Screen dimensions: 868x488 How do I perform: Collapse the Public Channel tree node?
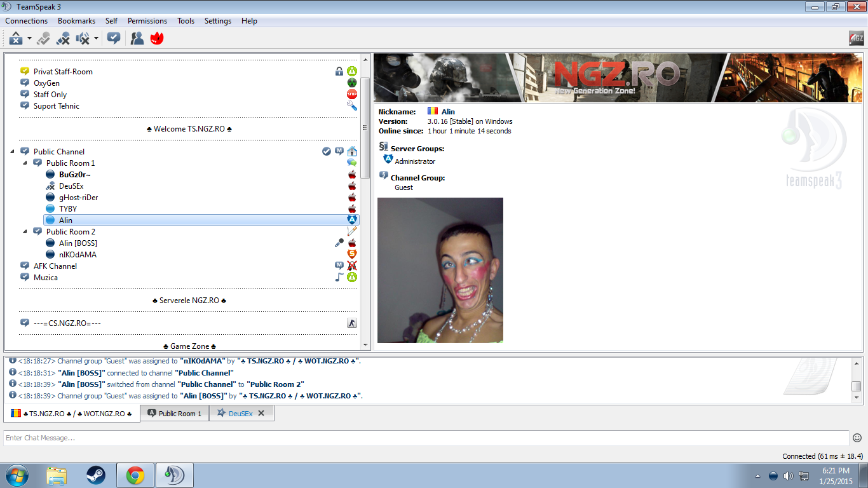tap(13, 152)
